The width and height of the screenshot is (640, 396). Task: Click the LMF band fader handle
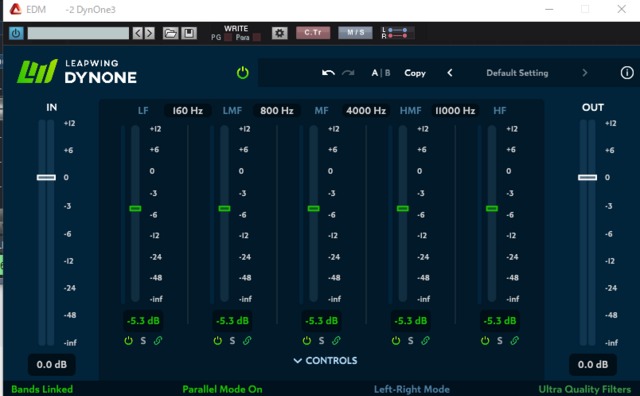tap(224, 209)
